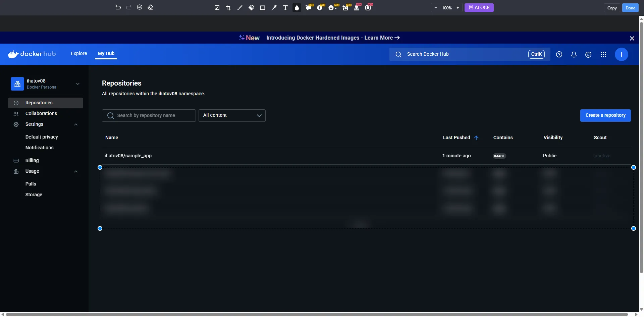Viewport: 644px width, 317px height.
Task: Collapse the Settings section in sidebar
Action: coord(76,124)
